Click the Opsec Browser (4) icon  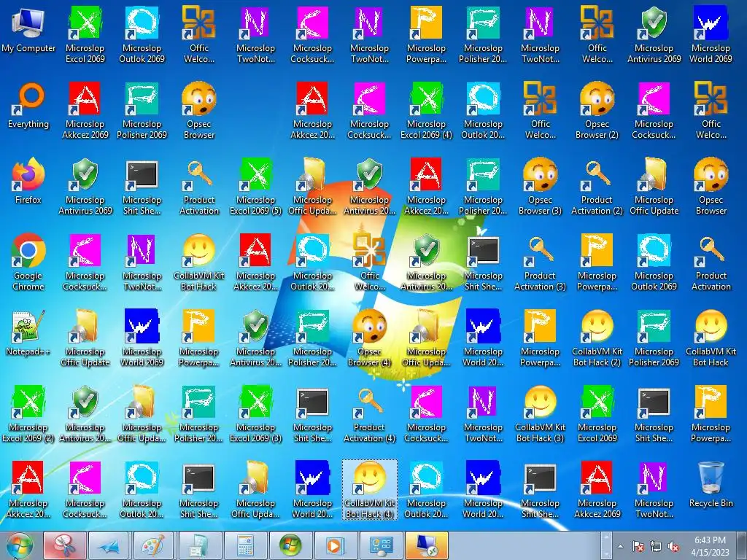369,338
